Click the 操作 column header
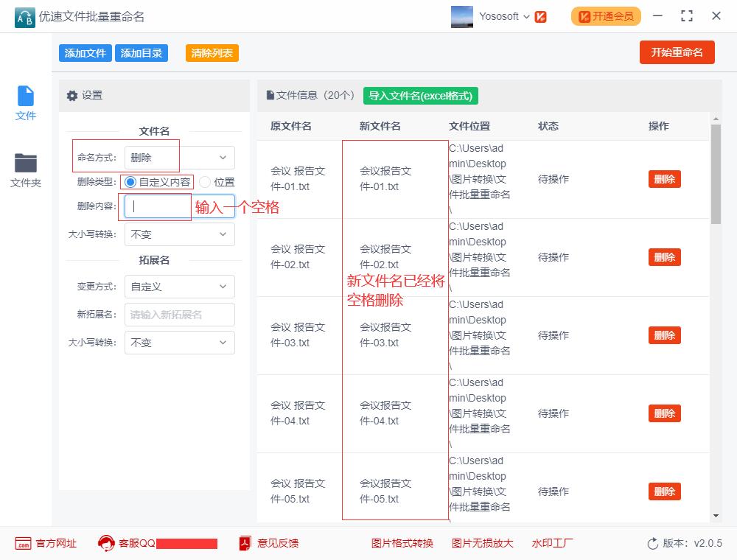The height and width of the screenshot is (560, 737). coord(658,126)
